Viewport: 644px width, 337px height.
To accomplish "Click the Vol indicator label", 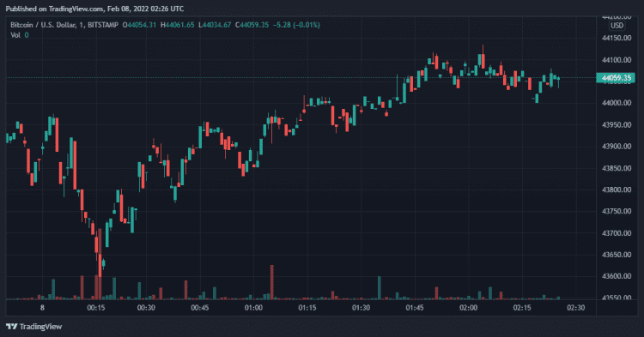I will tap(15, 35).
